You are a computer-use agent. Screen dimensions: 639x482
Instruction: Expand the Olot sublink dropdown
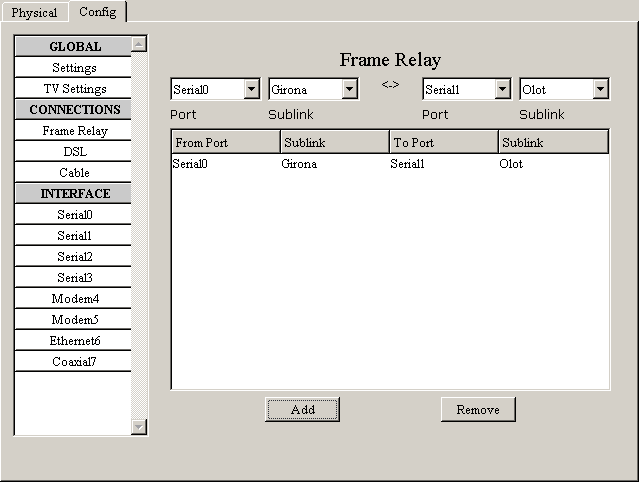pyautogui.click(x=600, y=90)
